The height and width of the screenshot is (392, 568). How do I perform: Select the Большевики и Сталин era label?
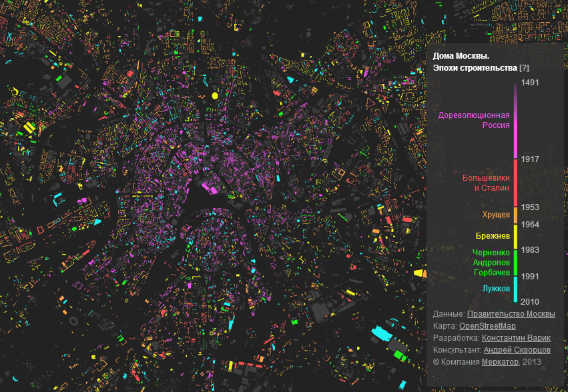(x=486, y=183)
